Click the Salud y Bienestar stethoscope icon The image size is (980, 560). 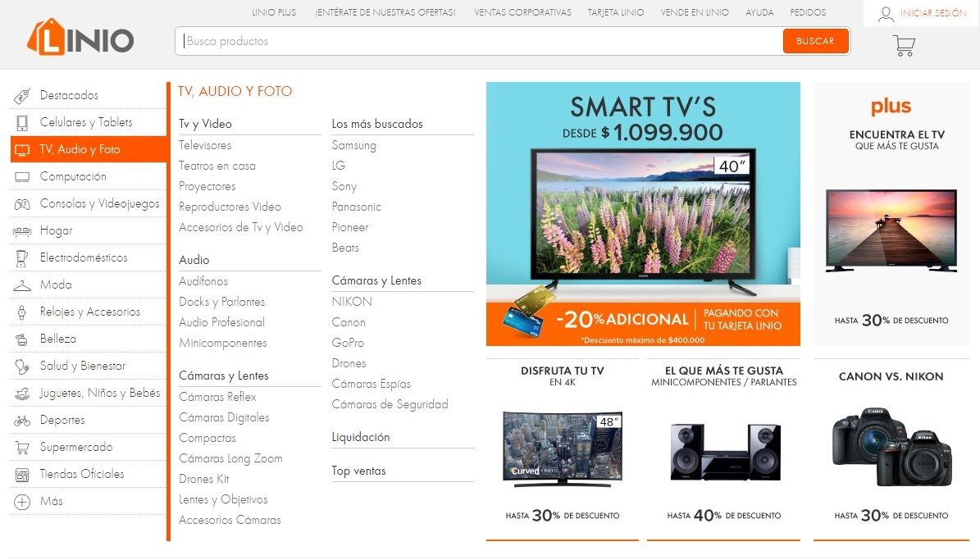(22, 367)
